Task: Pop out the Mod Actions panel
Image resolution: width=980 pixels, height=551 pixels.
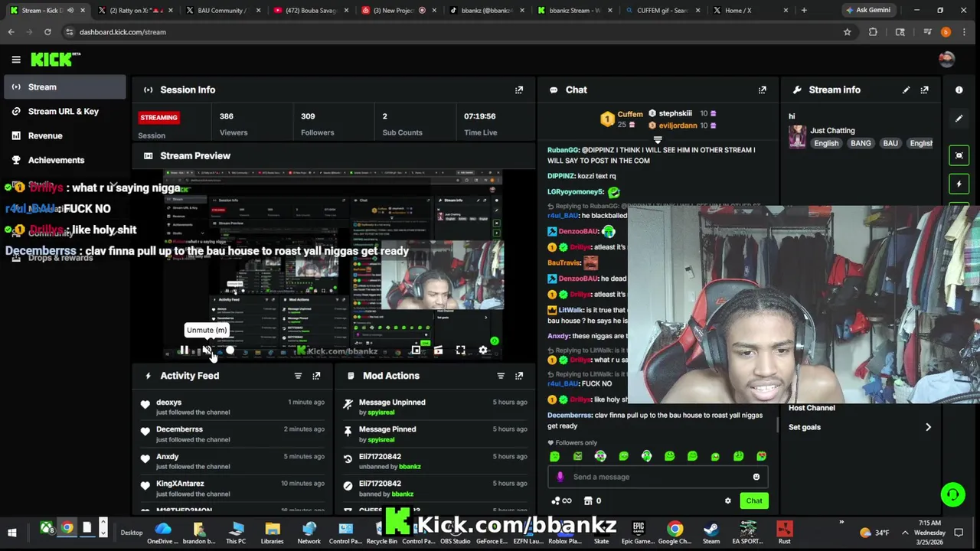Action: pos(519,376)
